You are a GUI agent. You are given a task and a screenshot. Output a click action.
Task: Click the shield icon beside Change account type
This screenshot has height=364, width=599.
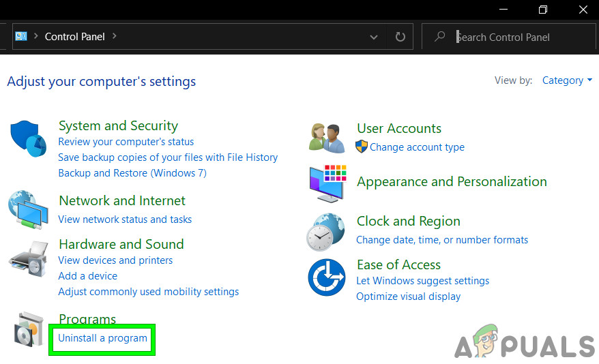pos(362,147)
